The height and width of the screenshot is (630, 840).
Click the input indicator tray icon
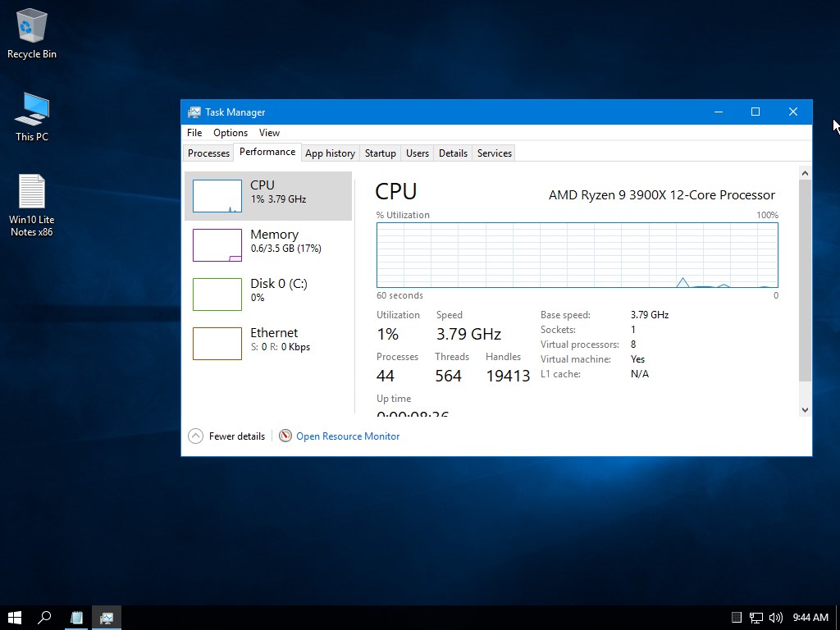pos(737,618)
